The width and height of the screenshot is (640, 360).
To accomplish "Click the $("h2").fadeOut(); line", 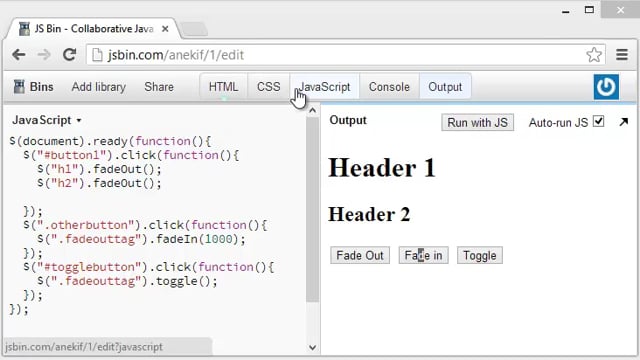I will (x=99, y=183).
